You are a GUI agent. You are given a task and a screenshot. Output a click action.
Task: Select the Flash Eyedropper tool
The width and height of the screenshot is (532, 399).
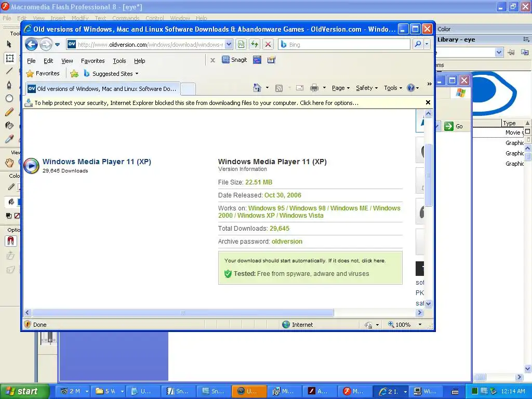coord(9,139)
